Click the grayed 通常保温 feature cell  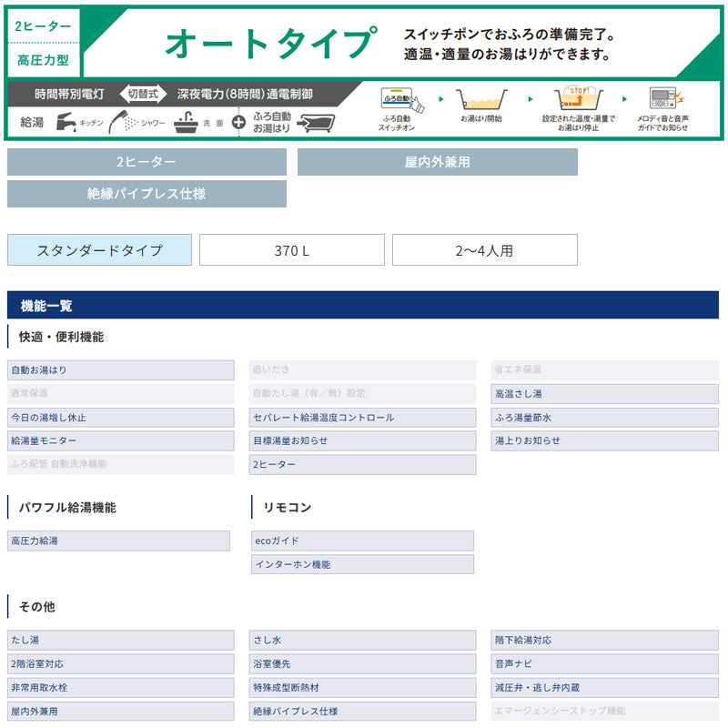[121, 394]
